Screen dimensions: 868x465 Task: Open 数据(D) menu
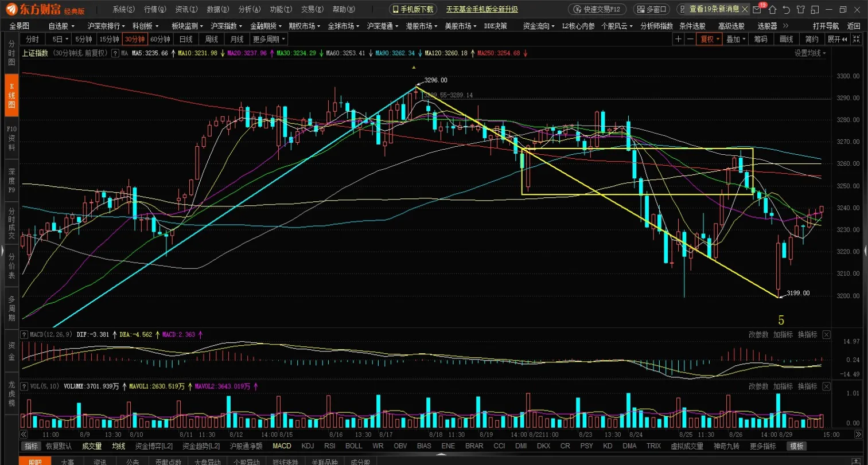click(x=217, y=9)
